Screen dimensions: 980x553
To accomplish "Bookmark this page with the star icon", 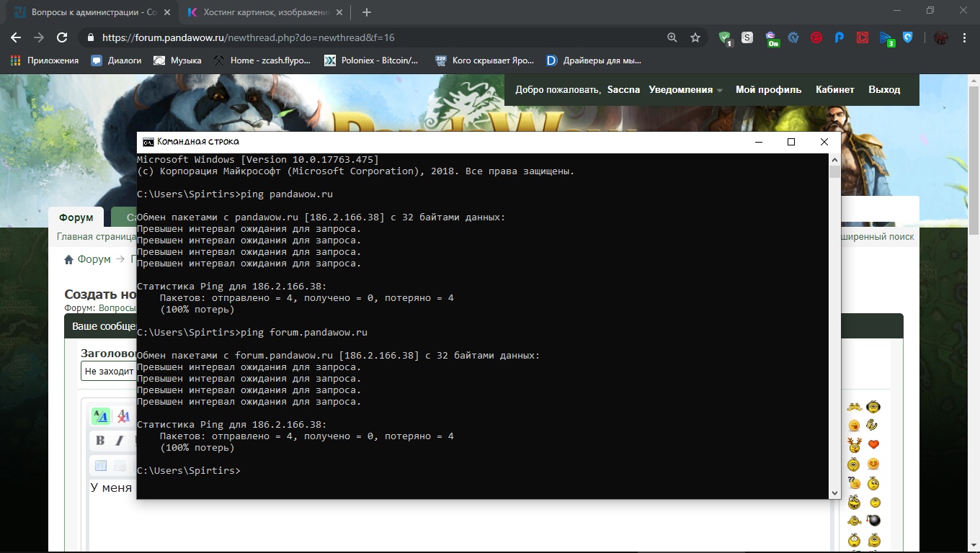I will point(695,37).
